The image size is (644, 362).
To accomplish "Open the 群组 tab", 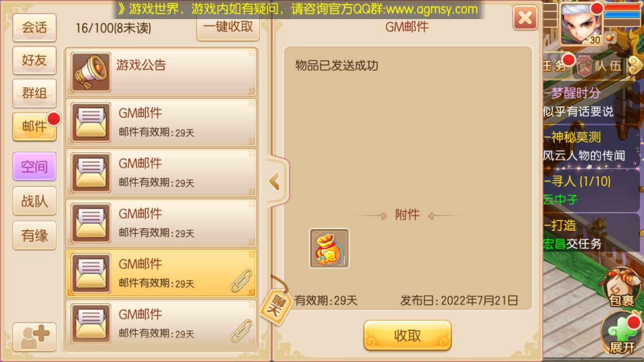I will 34,93.
